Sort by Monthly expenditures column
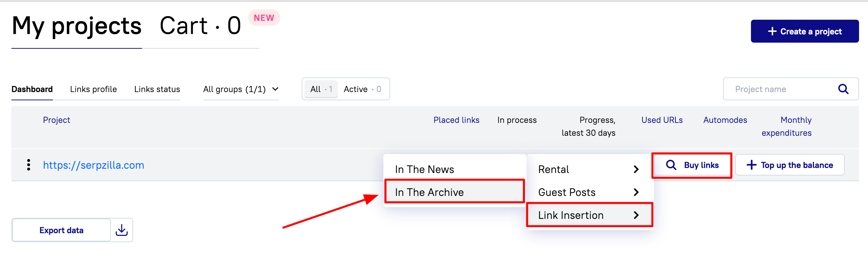 point(786,126)
